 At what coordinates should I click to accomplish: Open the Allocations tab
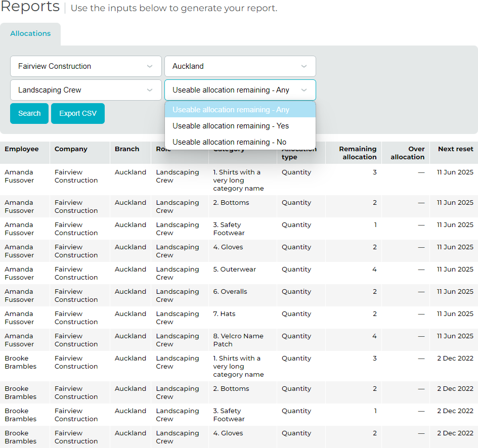coord(30,34)
